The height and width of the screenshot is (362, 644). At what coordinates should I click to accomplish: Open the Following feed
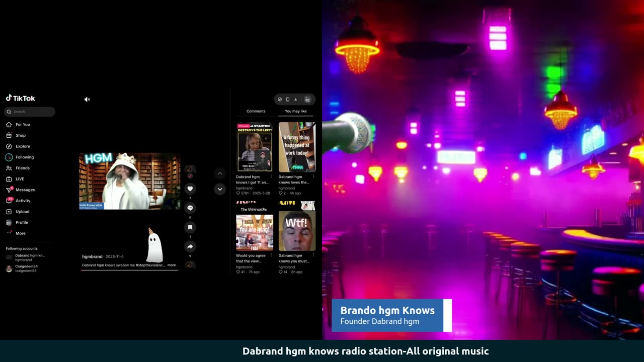pos(20,157)
